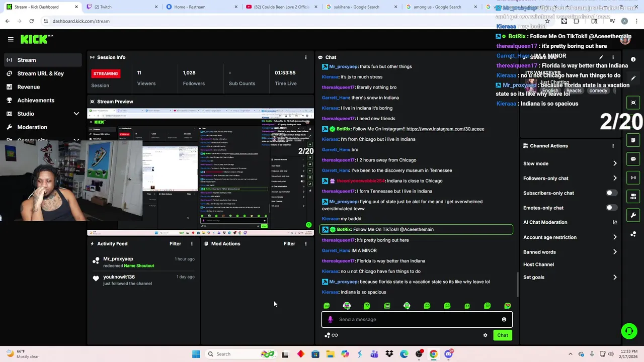644x362 pixels.
Task: Click the STREAMING status badge
Action: (106, 73)
